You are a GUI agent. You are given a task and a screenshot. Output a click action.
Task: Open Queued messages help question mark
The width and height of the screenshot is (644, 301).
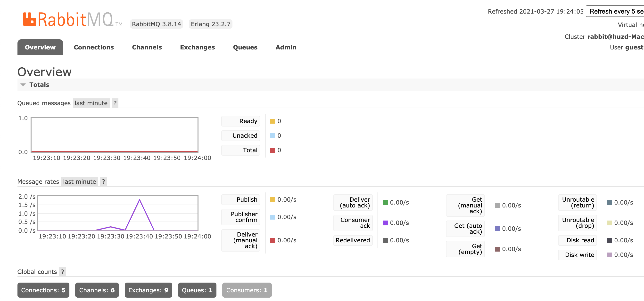(115, 103)
